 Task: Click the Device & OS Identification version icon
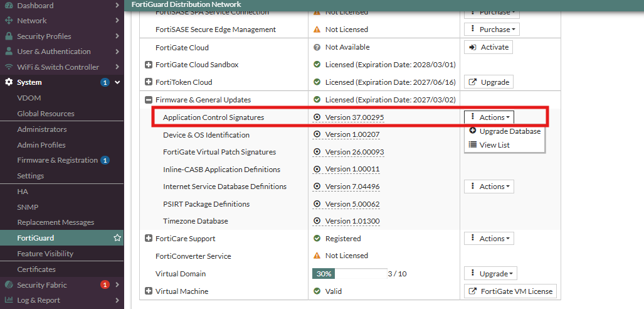point(317,134)
